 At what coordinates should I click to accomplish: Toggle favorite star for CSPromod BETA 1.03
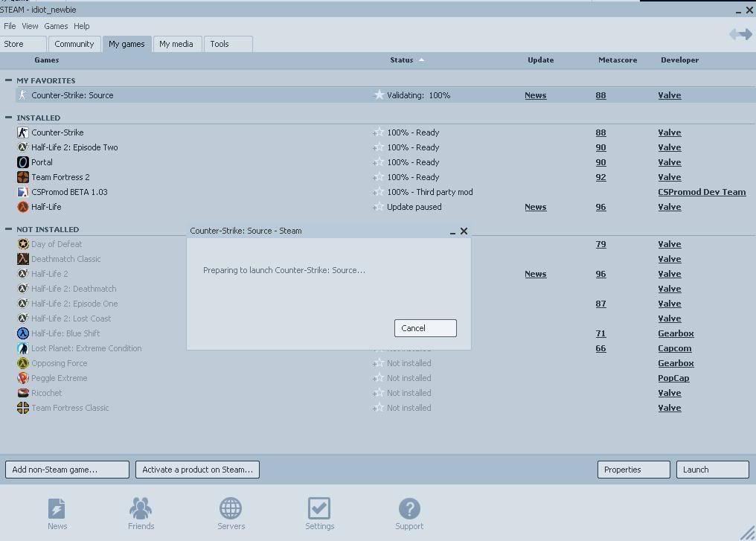click(x=378, y=192)
